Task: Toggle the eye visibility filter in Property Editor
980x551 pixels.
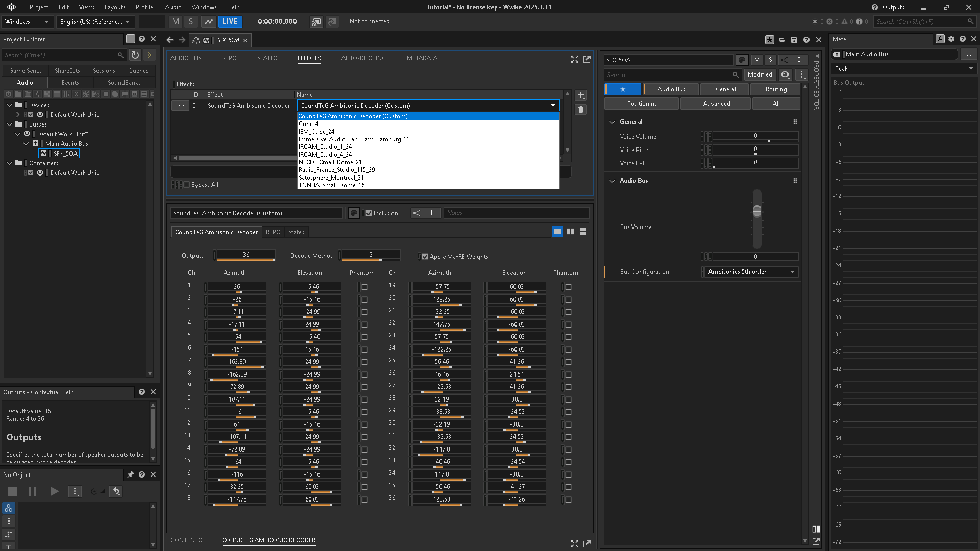Action: point(785,74)
